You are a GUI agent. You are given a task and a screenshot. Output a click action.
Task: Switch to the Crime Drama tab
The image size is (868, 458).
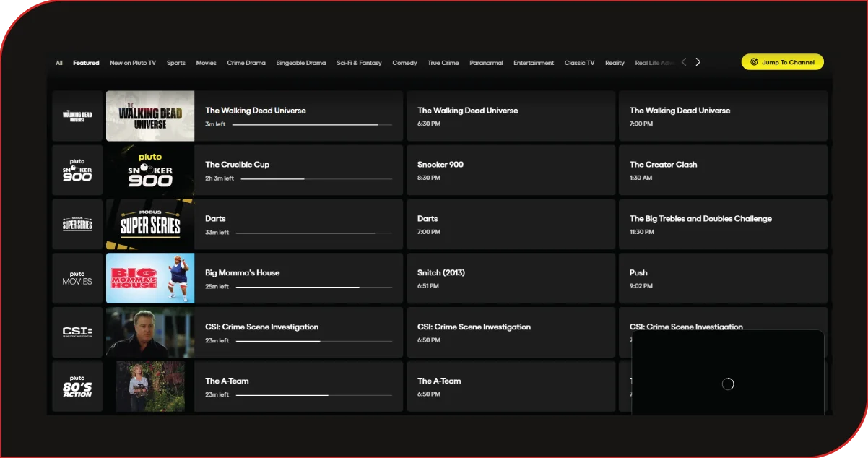tap(246, 63)
